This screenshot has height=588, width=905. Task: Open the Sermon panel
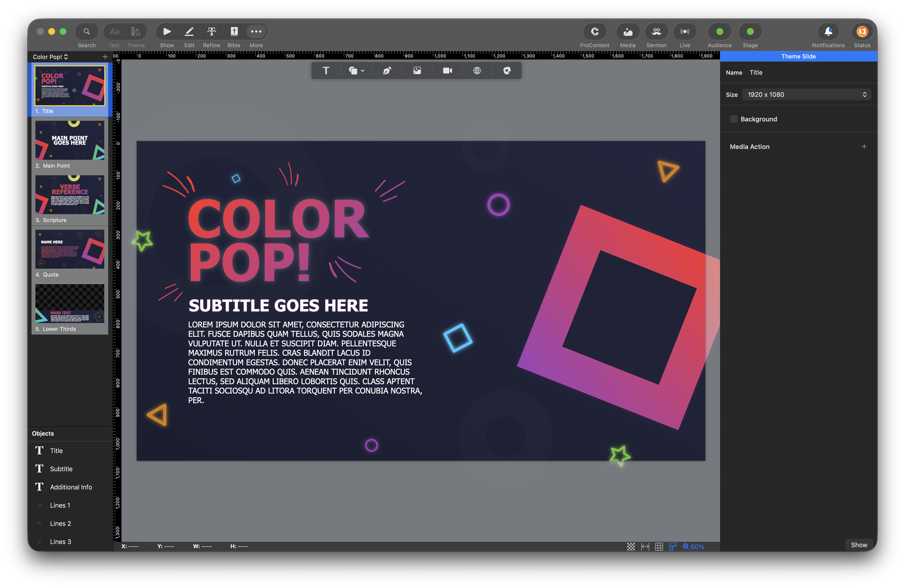click(656, 32)
